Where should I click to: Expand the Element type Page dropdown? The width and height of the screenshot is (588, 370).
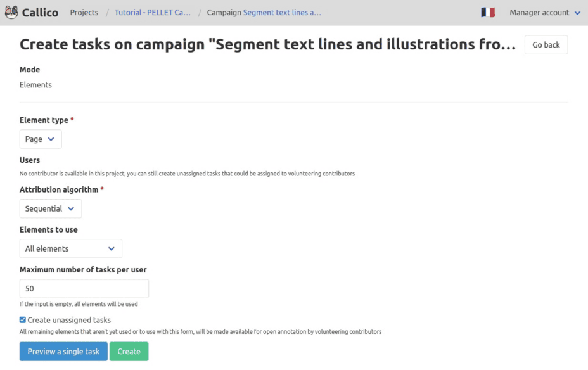[41, 139]
